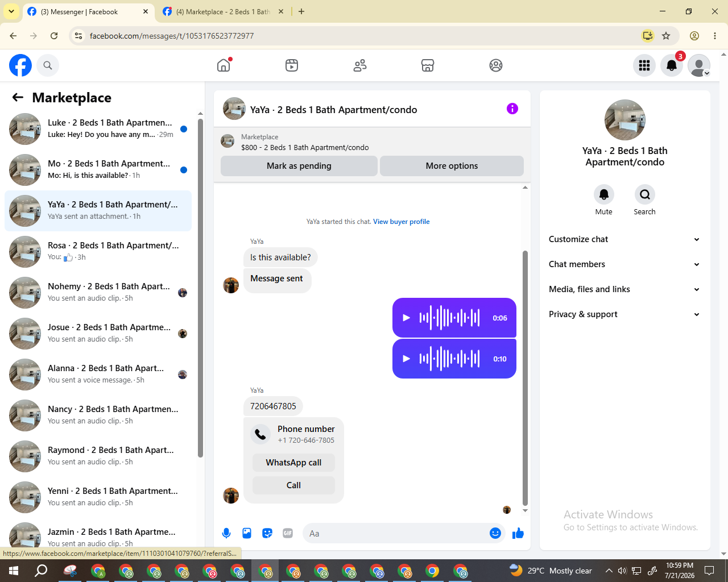Open Mo's conversation in the chat list
The width and height of the screenshot is (728, 582).
click(x=98, y=170)
